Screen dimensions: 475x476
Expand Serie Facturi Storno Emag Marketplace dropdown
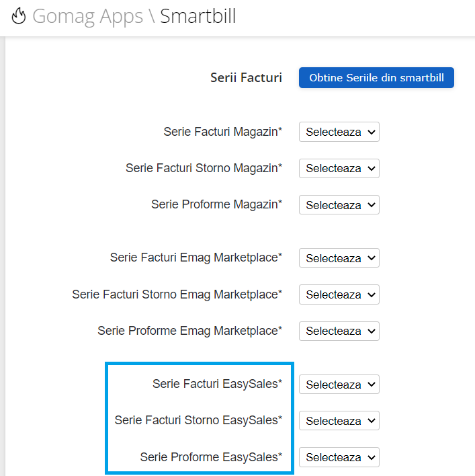click(339, 294)
